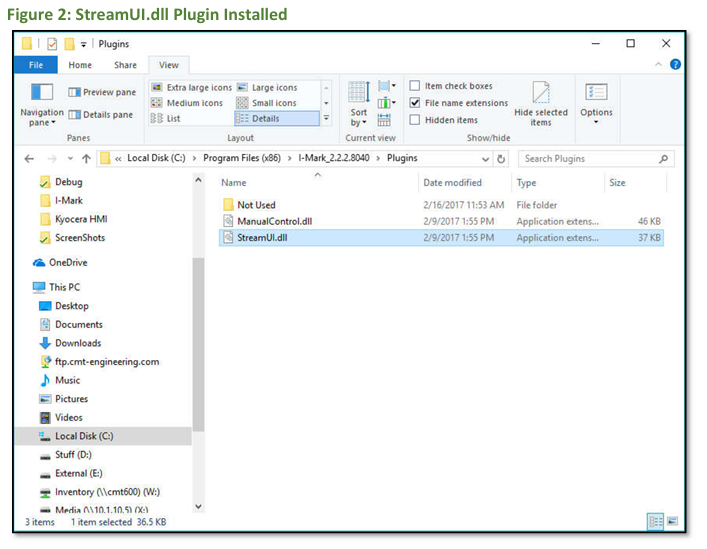This screenshot has width=707, height=549.
Task: Open the Help question mark icon
Action: pyautogui.click(x=675, y=65)
